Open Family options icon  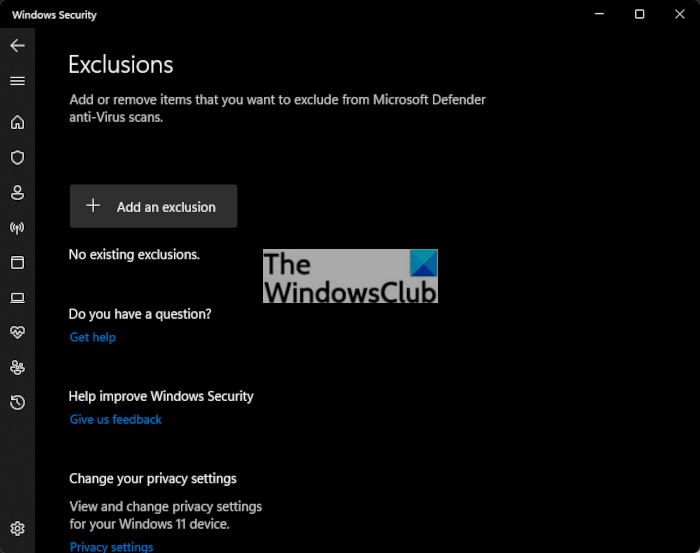point(17,367)
